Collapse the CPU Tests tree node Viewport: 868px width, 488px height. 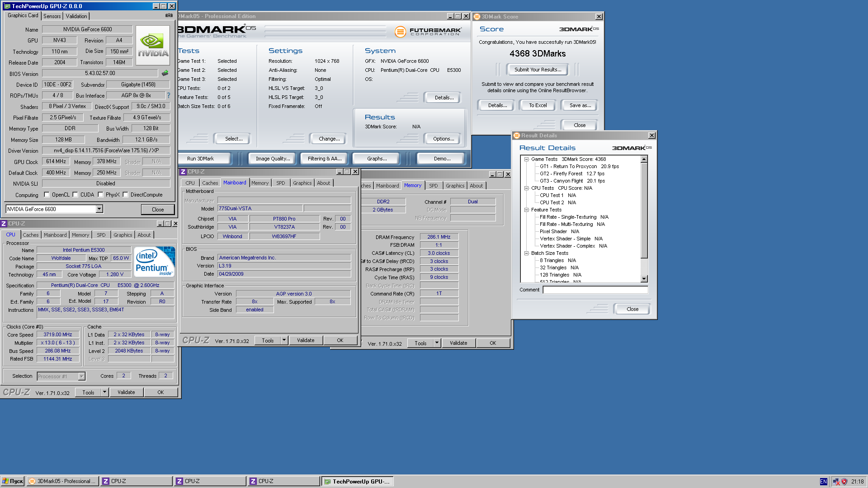click(526, 188)
